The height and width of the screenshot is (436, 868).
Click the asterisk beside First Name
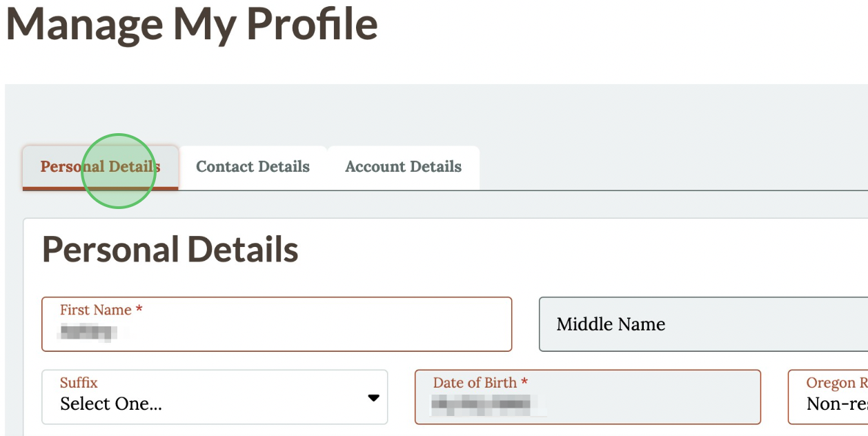pyautogui.click(x=139, y=309)
